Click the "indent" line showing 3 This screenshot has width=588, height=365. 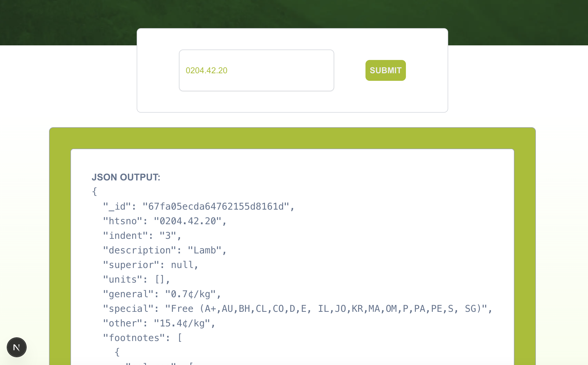click(x=142, y=236)
